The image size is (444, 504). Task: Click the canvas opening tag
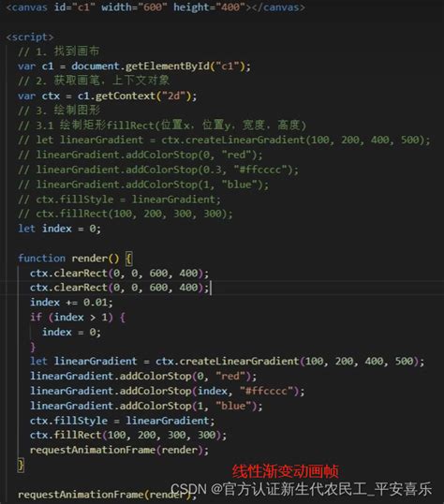(x=128, y=7)
